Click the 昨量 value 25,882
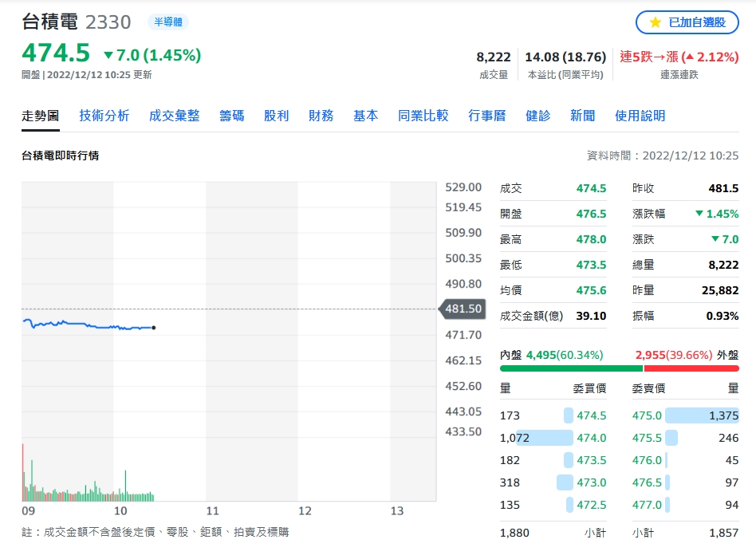Viewport: 756px width, 559px height. [x=720, y=290]
